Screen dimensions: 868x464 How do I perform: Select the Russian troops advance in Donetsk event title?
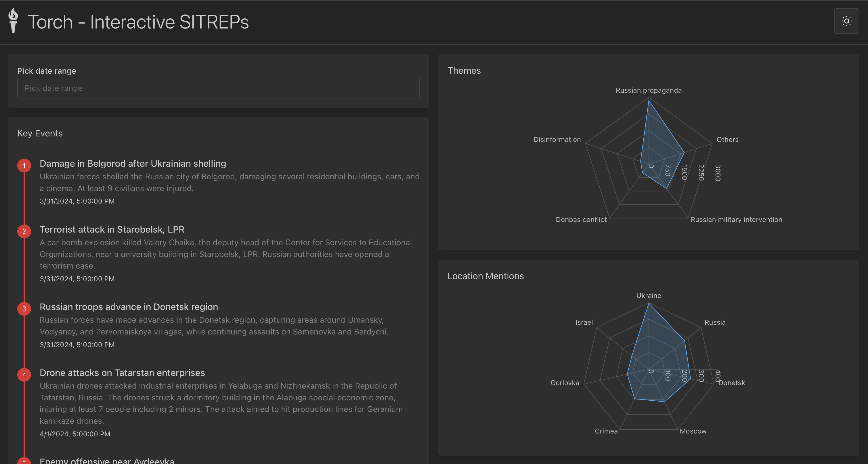coord(129,307)
